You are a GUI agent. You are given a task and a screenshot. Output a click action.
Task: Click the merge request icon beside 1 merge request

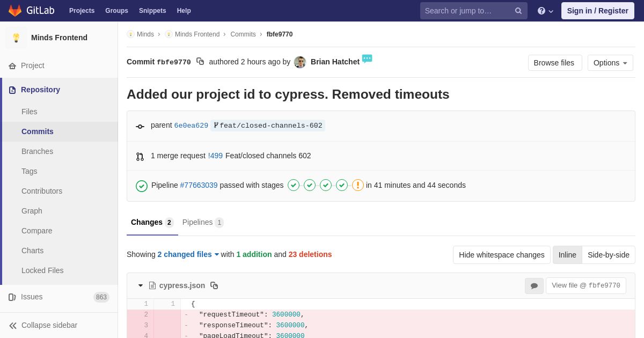click(140, 157)
